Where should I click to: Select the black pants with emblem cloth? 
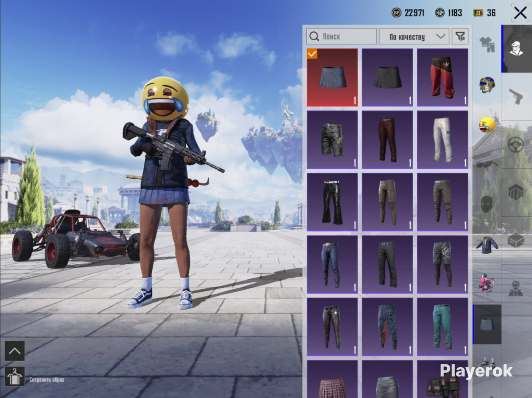pos(443,264)
